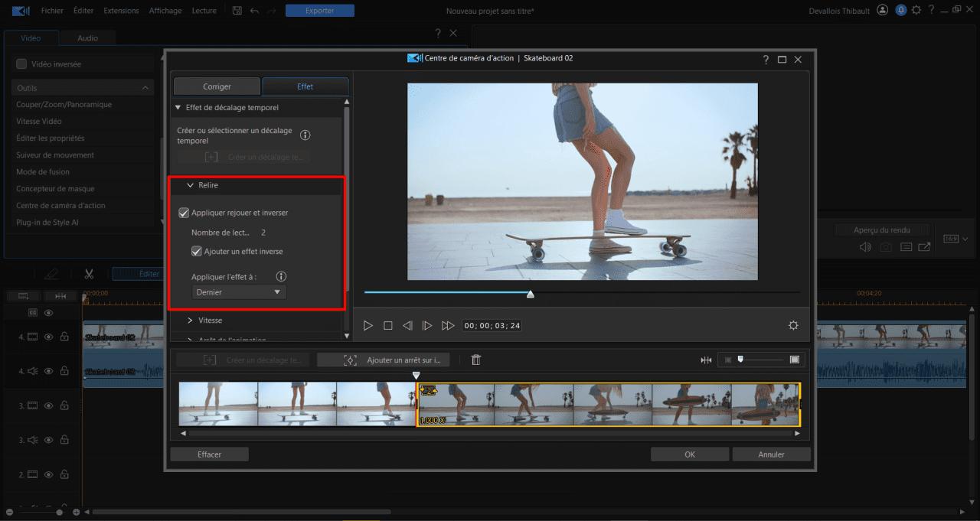Open the Dernier dropdown under Appliquer l'effet à

[238, 291]
